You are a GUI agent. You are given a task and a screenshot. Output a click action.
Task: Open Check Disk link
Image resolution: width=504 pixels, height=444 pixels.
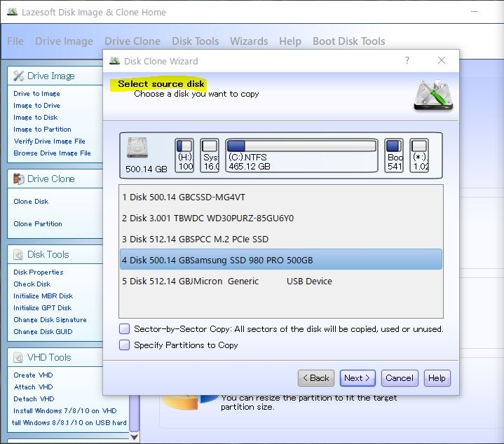tap(32, 284)
